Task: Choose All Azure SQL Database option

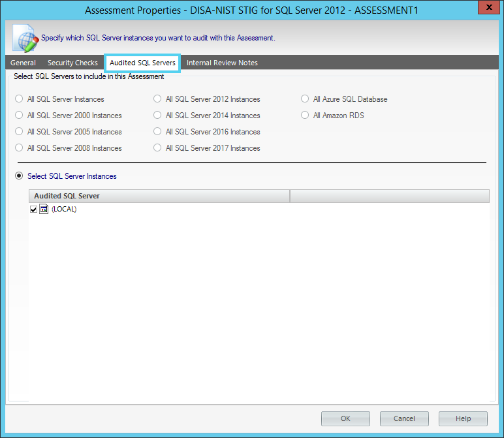Action: tap(305, 99)
